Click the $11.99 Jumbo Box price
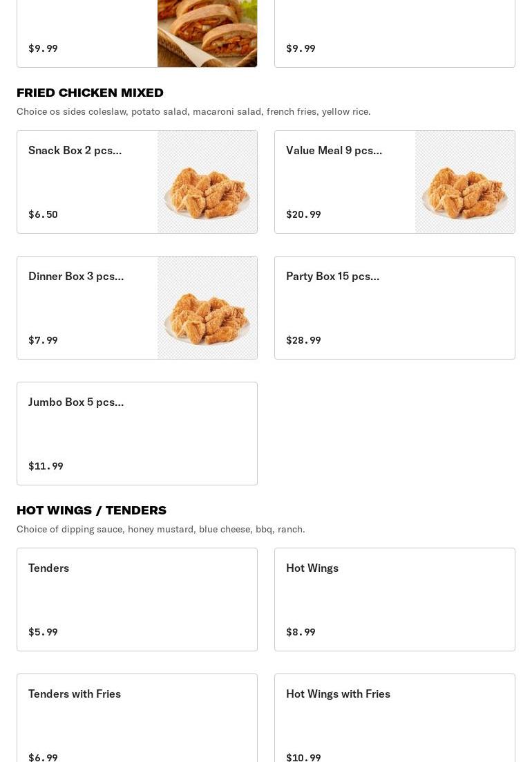This screenshot has width=532, height=762. 46,466
